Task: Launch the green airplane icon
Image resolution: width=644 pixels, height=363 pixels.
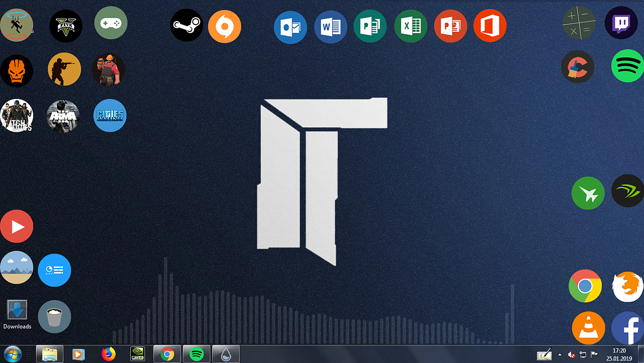Action: click(588, 193)
